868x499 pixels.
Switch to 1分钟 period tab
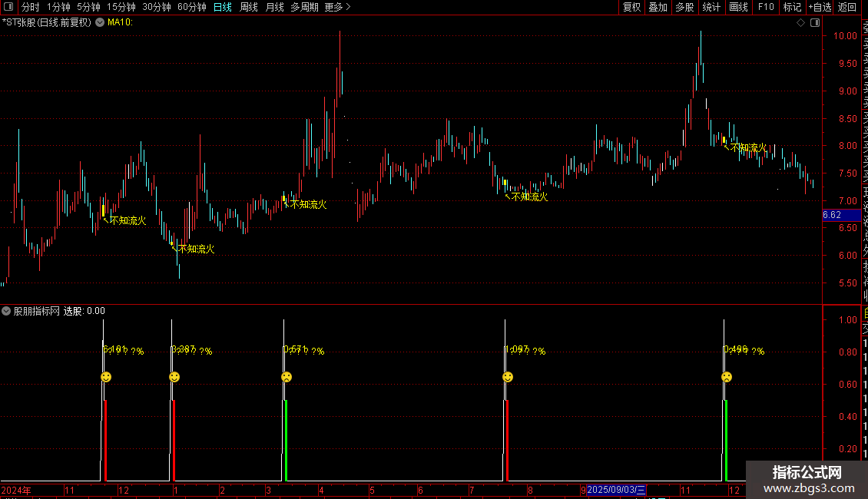tap(58, 7)
